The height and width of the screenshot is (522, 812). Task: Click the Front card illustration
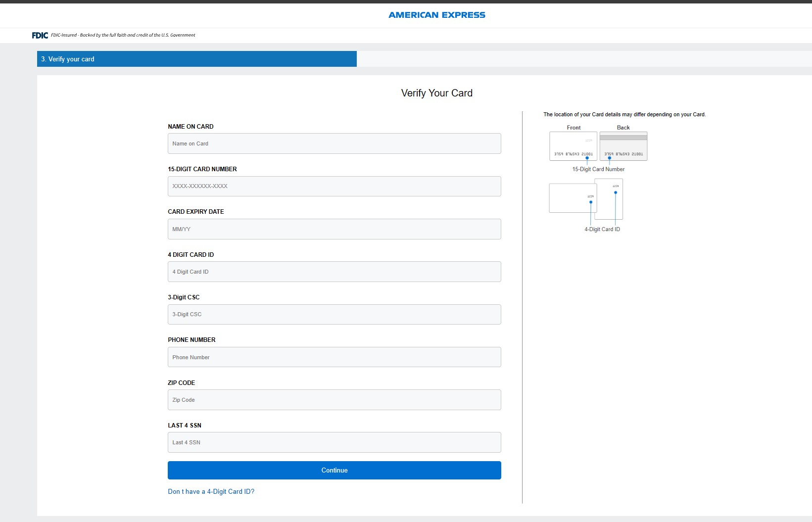573,146
